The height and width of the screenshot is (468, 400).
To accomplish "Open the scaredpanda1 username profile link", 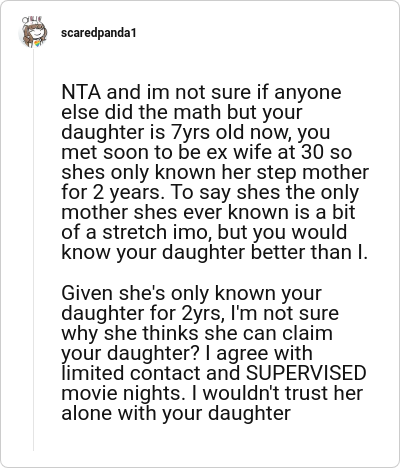I will 99,33.
